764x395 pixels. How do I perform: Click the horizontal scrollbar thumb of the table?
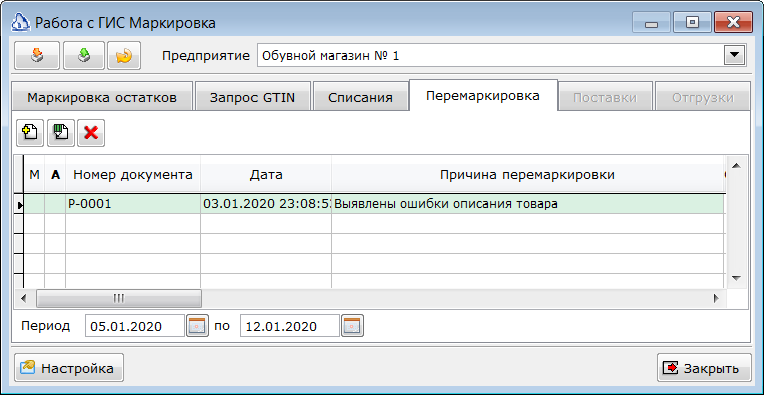pyautogui.click(x=119, y=298)
